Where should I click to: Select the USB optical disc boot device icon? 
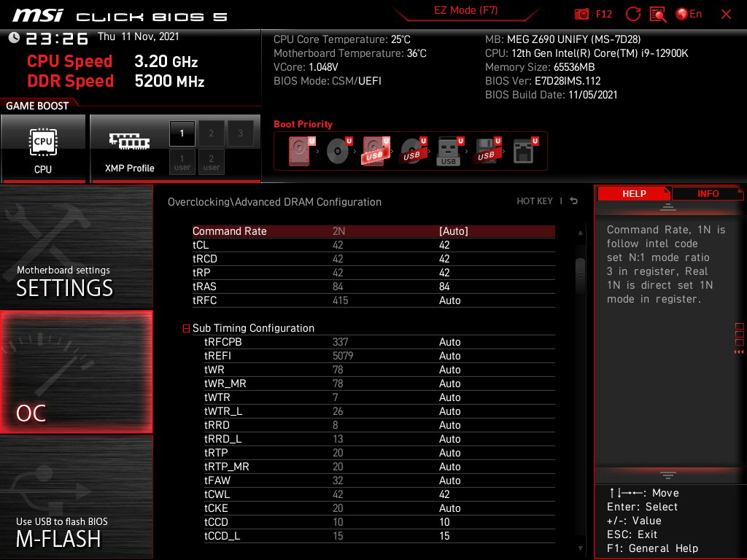click(x=413, y=151)
